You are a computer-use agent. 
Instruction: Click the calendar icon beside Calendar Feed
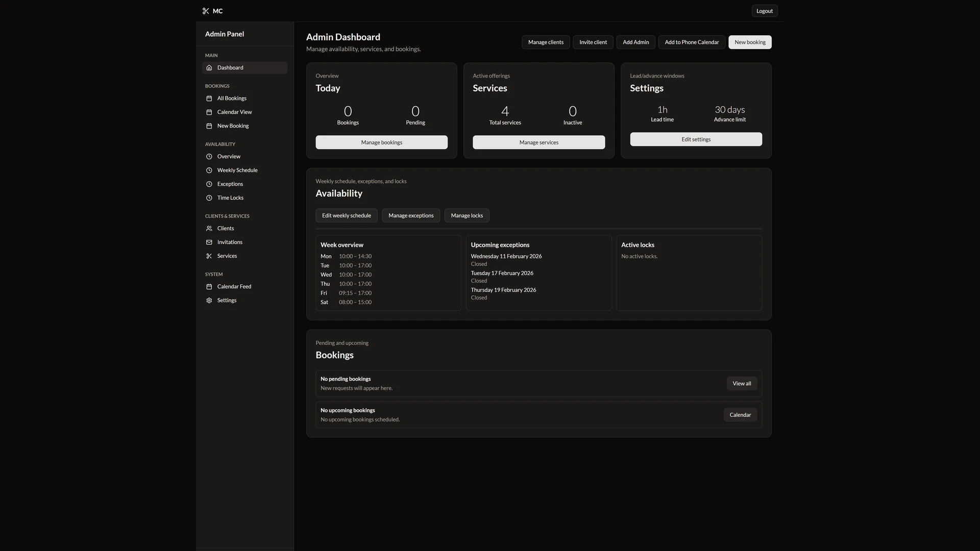click(x=209, y=287)
